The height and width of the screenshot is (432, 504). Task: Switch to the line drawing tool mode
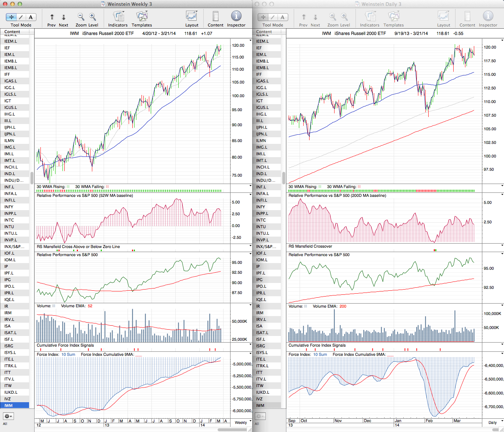(21, 17)
